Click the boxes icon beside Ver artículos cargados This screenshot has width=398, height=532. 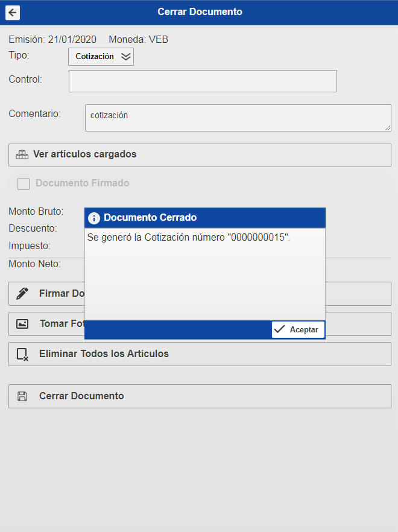tap(22, 154)
